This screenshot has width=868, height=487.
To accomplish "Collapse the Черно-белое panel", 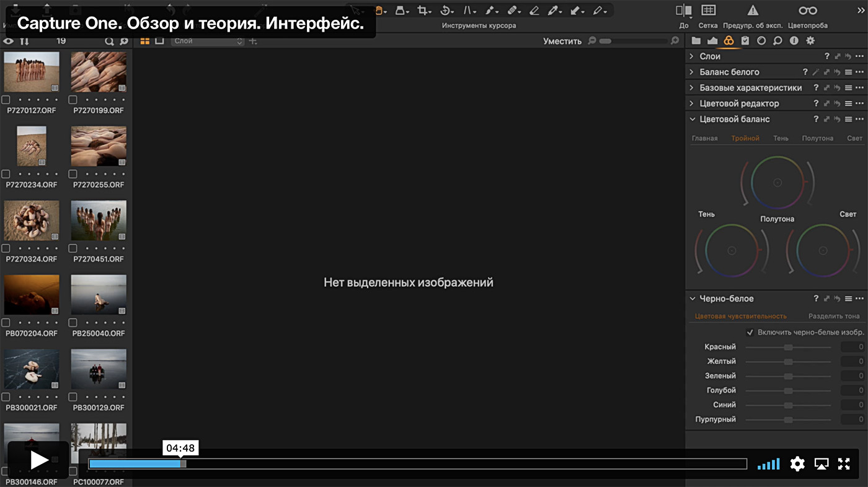I will tap(693, 299).
